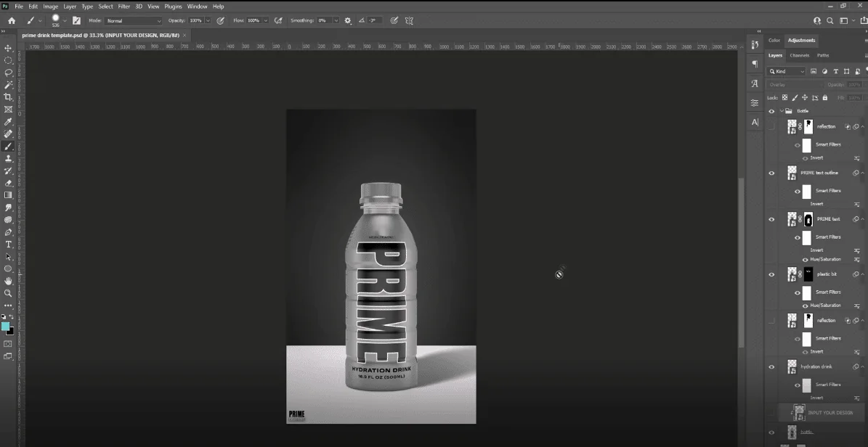This screenshot has width=868, height=447.
Task: Select the Move tool
Action: (x=8, y=48)
